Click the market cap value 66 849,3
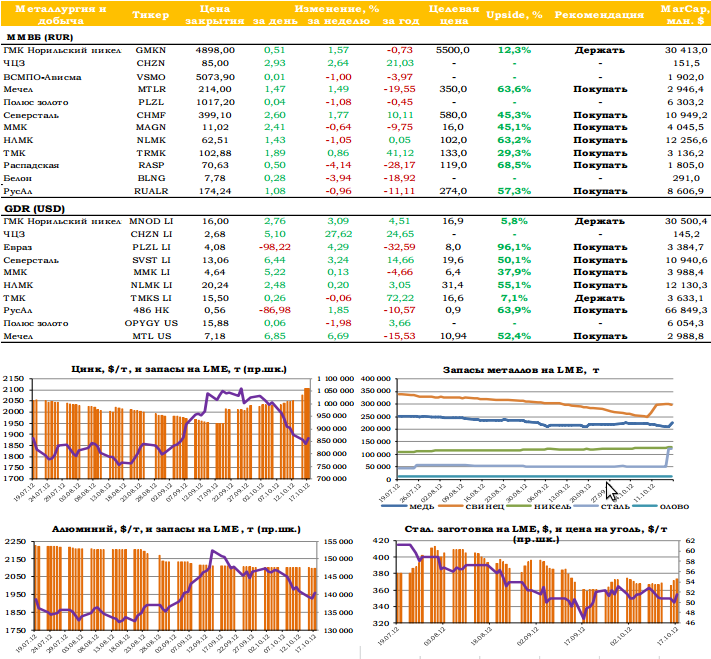The height and width of the screenshot is (659, 711). (687, 311)
